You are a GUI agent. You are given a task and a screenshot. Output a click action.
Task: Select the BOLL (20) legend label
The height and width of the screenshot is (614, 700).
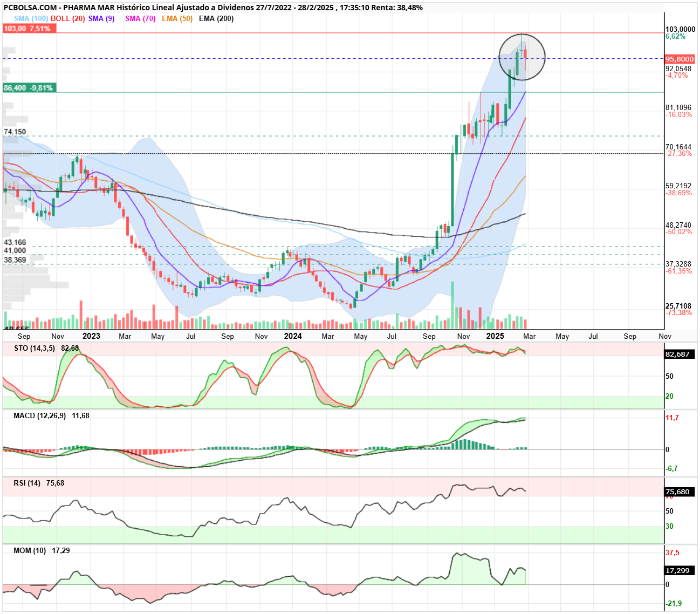coord(68,18)
